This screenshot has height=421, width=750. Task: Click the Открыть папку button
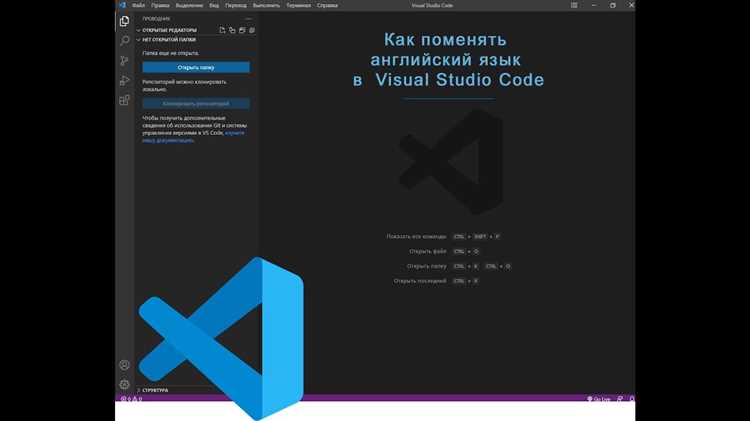(196, 67)
